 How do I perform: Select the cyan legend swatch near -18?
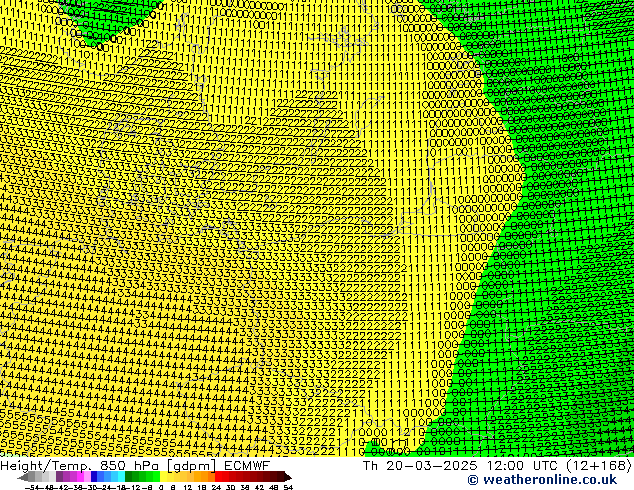coord(121,477)
